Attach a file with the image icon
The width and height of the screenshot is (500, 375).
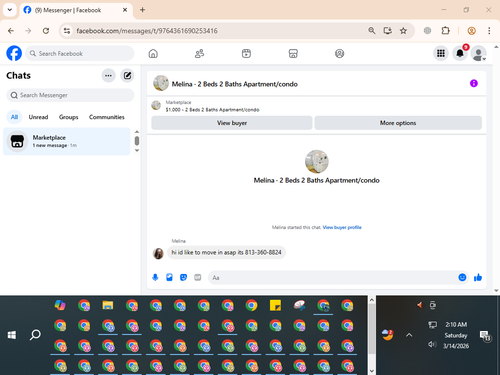tap(169, 277)
